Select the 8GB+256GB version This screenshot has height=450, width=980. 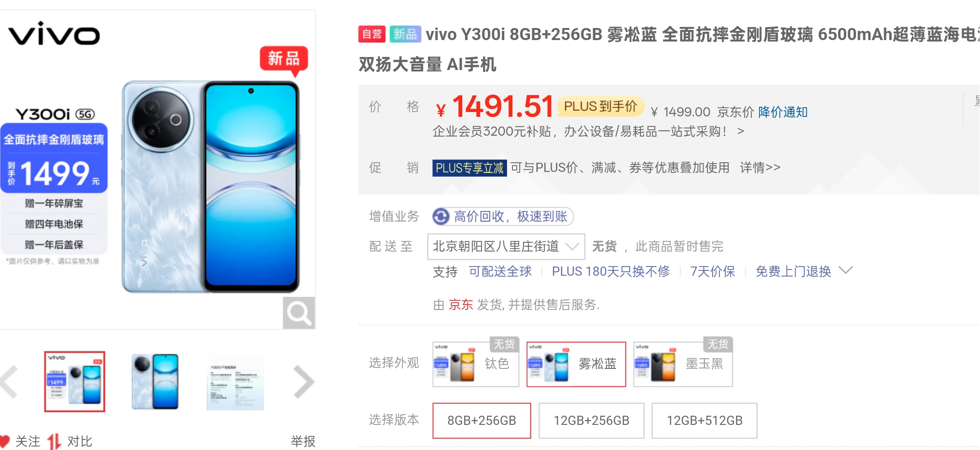pyautogui.click(x=482, y=421)
